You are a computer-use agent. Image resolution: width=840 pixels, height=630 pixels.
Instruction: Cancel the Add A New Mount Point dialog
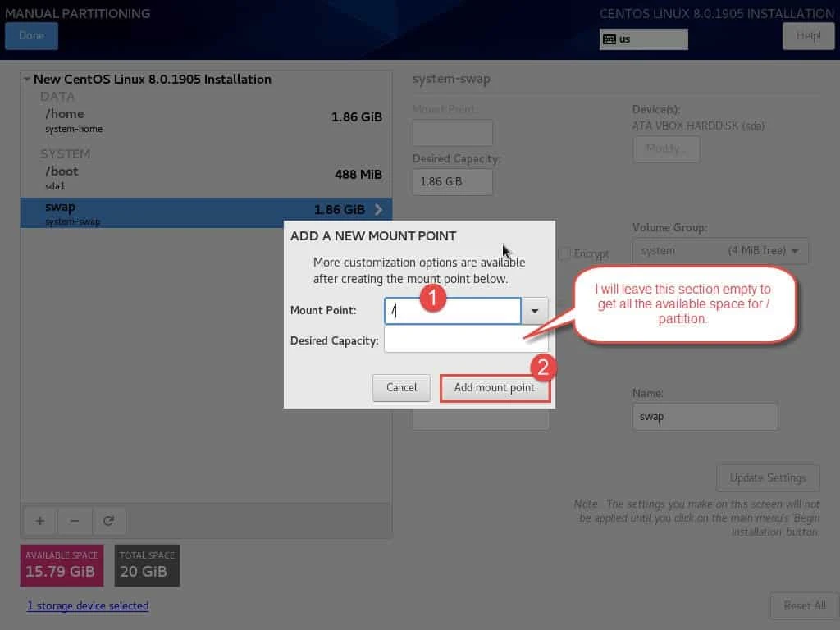[x=401, y=387]
